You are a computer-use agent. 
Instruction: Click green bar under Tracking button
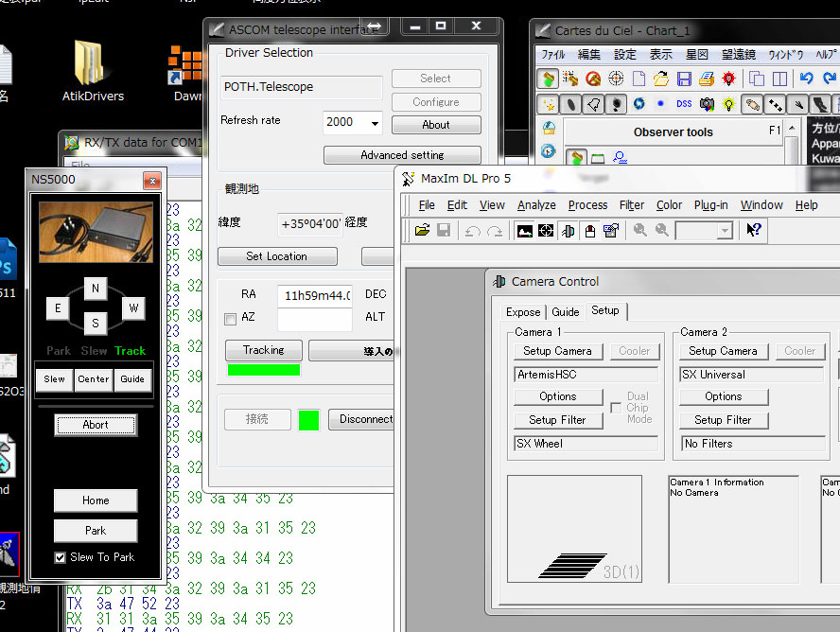click(264, 370)
